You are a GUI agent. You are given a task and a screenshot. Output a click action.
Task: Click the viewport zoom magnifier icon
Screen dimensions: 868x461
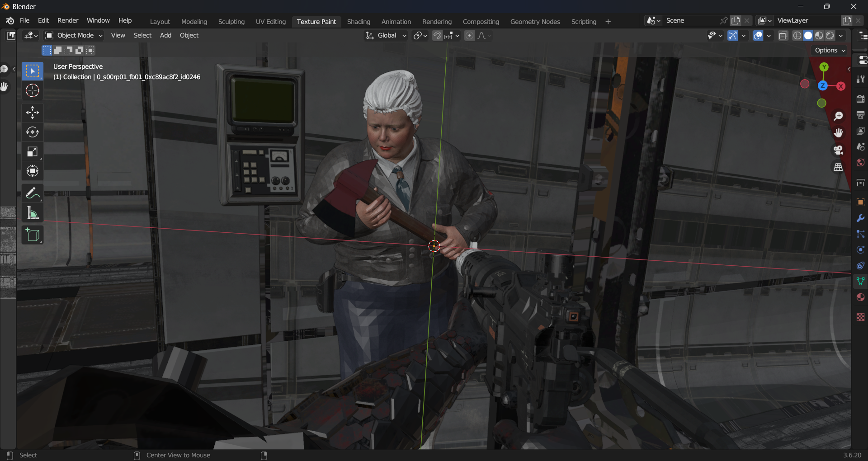click(x=838, y=116)
